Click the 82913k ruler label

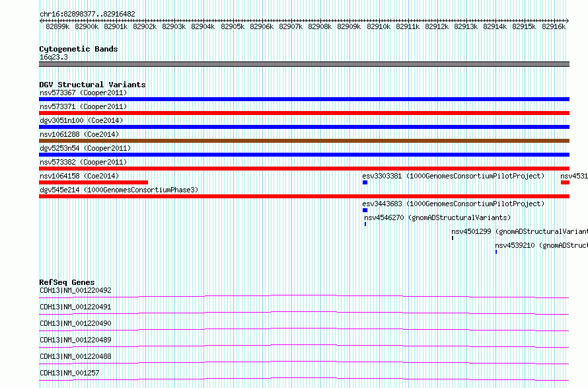[466, 26]
